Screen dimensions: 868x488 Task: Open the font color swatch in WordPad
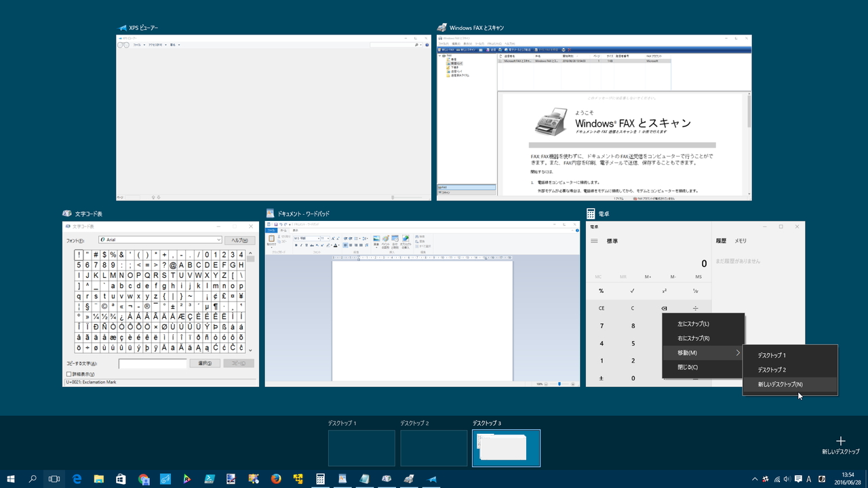coord(335,245)
